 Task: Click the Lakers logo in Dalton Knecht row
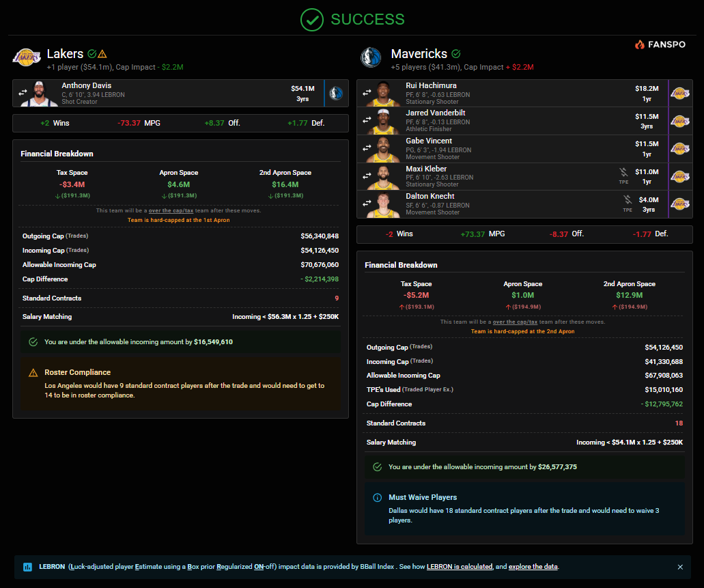679,204
